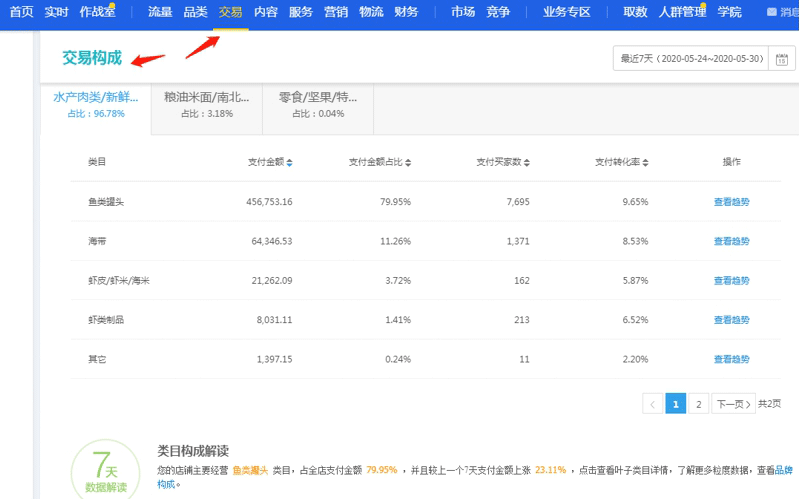Sort by 支付买家数 column arrow
Screen dimensions: 801x499
(527, 162)
